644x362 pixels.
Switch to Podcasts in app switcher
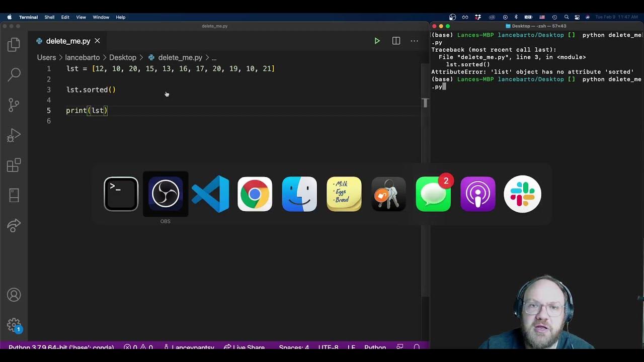point(478,194)
